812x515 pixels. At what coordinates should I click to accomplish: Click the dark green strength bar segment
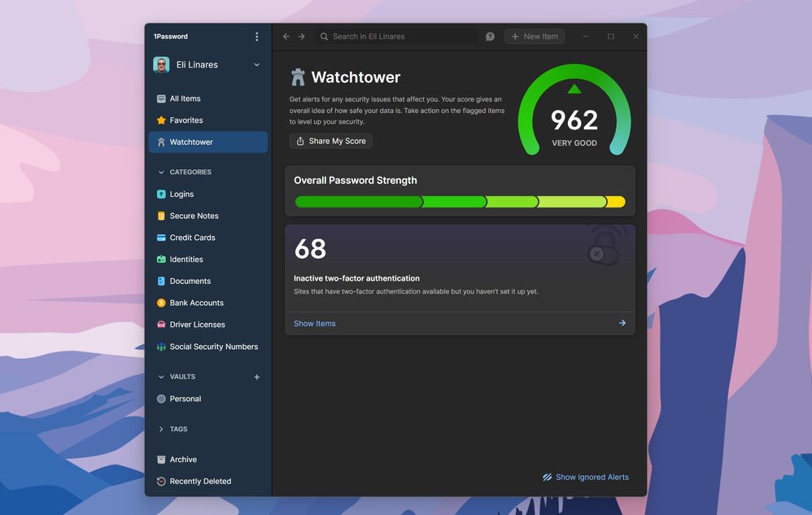358,202
